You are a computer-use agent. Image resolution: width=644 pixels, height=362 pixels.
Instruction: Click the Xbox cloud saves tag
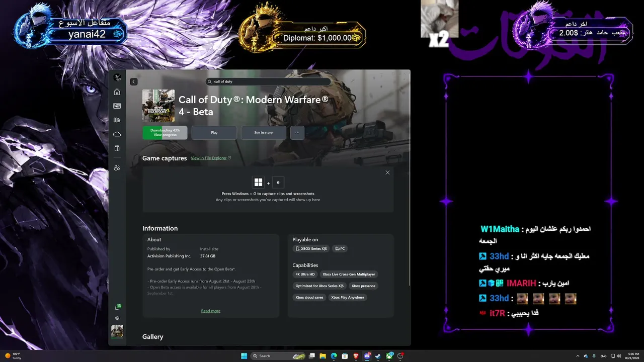click(309, 298)
